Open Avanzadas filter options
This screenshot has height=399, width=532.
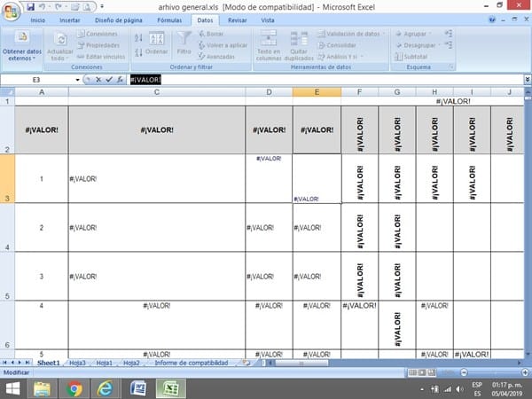coord(216,57)
